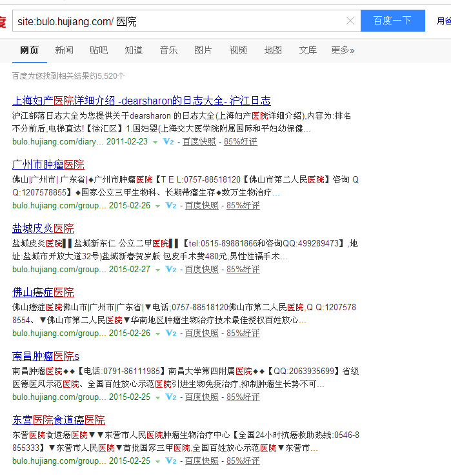This screenshot has height=476, width=451.
Task: Expand dropdown arrow beside date 2011-02-23
Action: (155, 143)
